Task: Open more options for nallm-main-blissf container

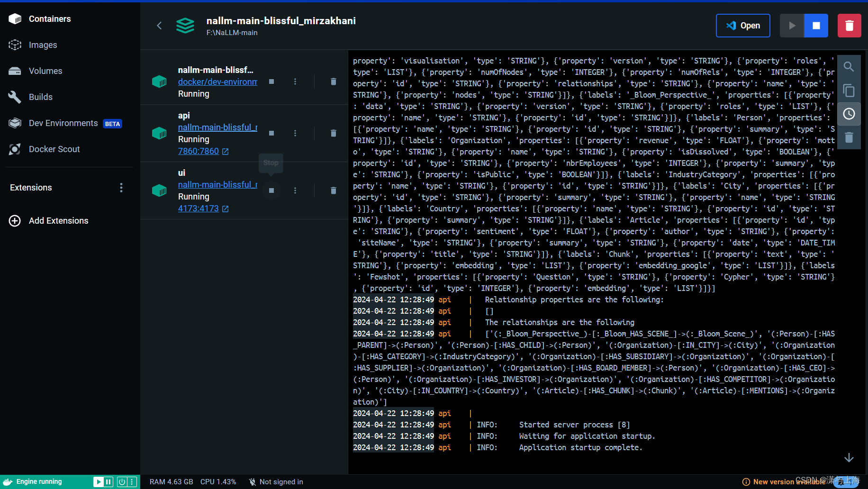Action: click(x=295, y=81)
